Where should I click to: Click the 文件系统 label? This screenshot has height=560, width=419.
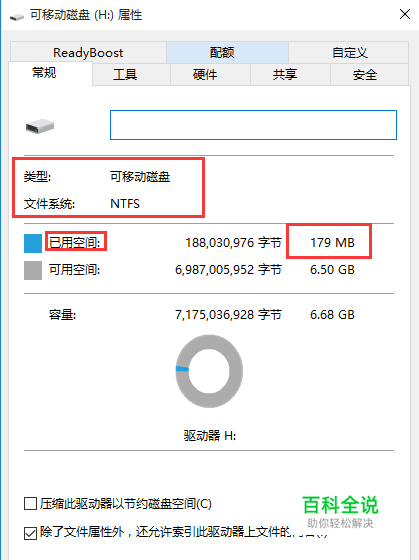(49, 204)
